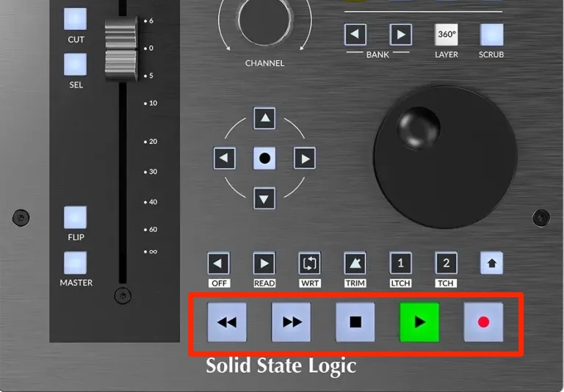This screenshot has height=392, width=564.
Task: Click the center dot mode button
Action: click(x=264, y=158)
